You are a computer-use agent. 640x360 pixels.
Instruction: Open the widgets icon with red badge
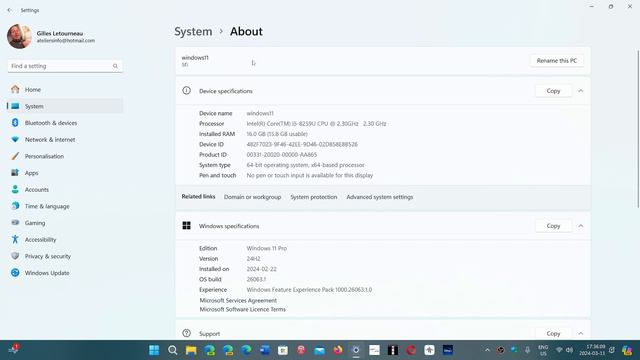coord(13,350)
